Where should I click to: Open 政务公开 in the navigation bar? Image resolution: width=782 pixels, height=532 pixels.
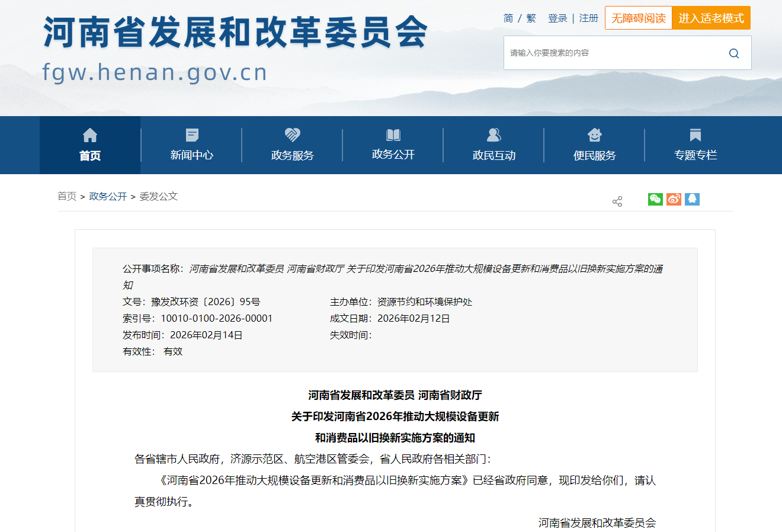pos(393,145)
